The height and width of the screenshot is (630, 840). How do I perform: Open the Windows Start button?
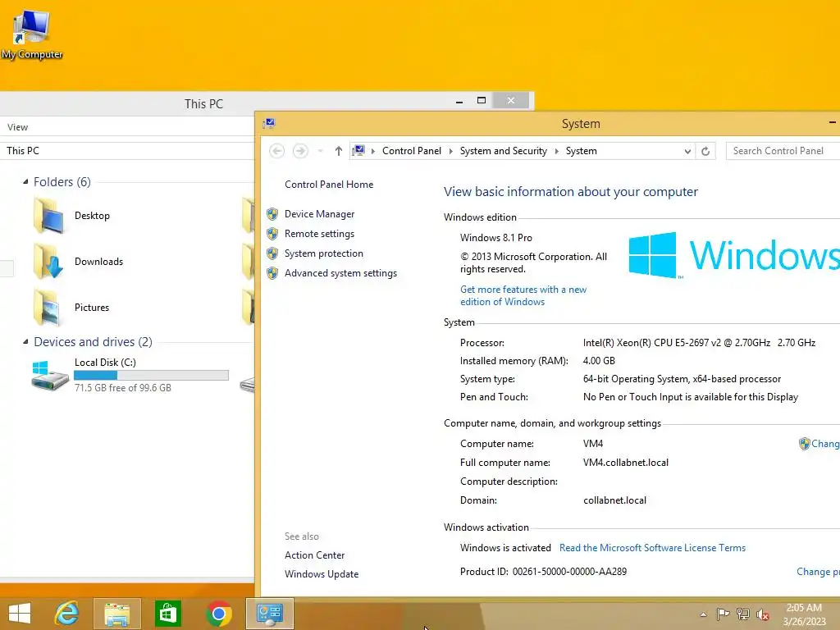pos(20,614)
